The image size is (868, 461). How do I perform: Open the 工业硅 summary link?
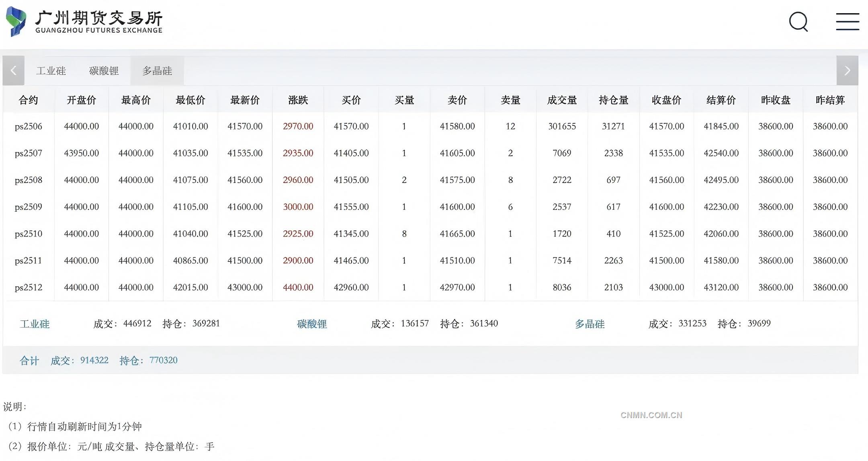(35, 324)
